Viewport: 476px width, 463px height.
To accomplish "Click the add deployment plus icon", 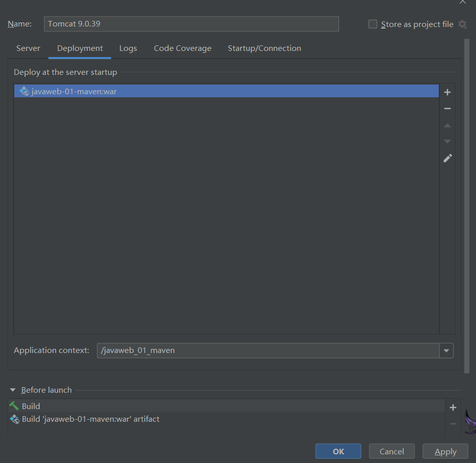I will click(x=447, y=92).
